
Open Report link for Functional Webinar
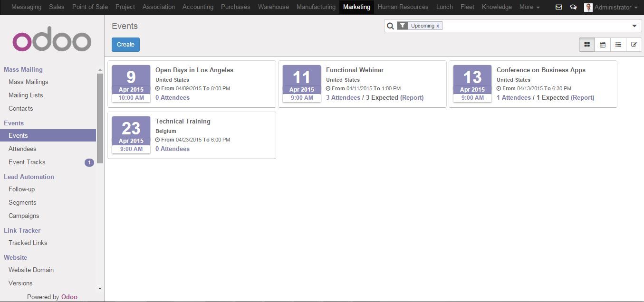point(412,98)
